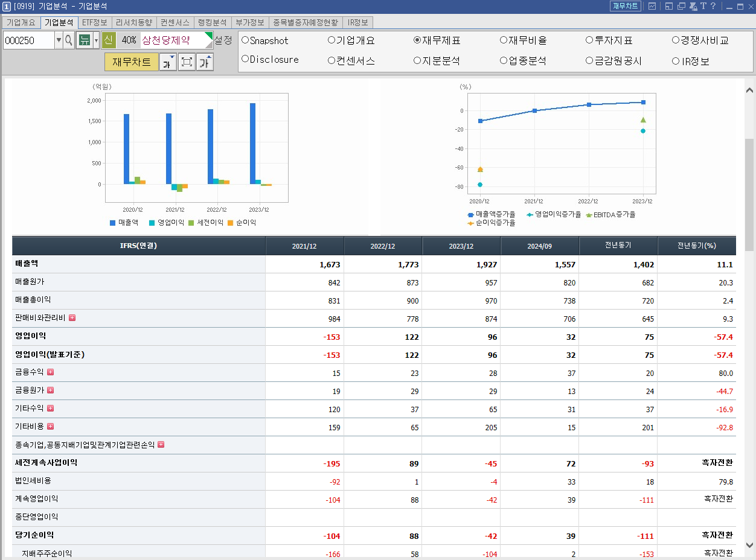Click the 2024/09 column header
The image size is (756, 560).
click(x=539, y=246)
